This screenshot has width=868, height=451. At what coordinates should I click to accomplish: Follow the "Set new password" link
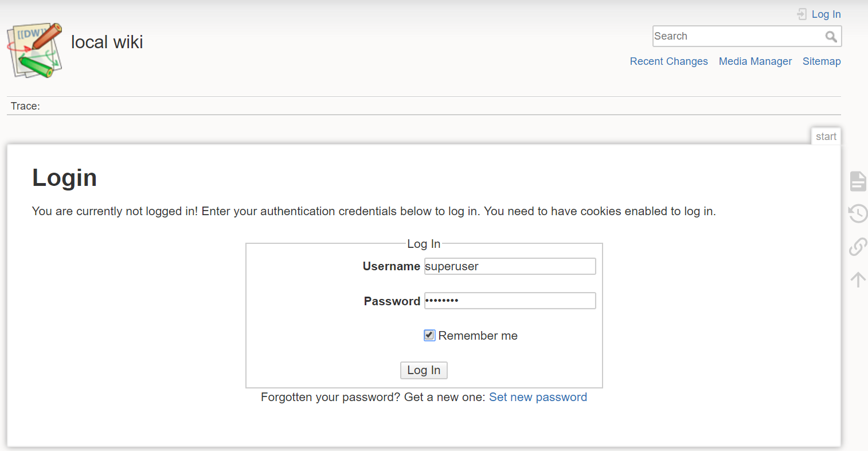tap(538, 397)
